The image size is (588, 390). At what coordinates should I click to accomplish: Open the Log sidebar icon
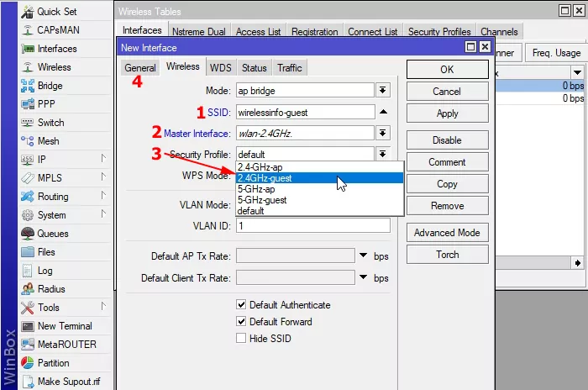28,271
